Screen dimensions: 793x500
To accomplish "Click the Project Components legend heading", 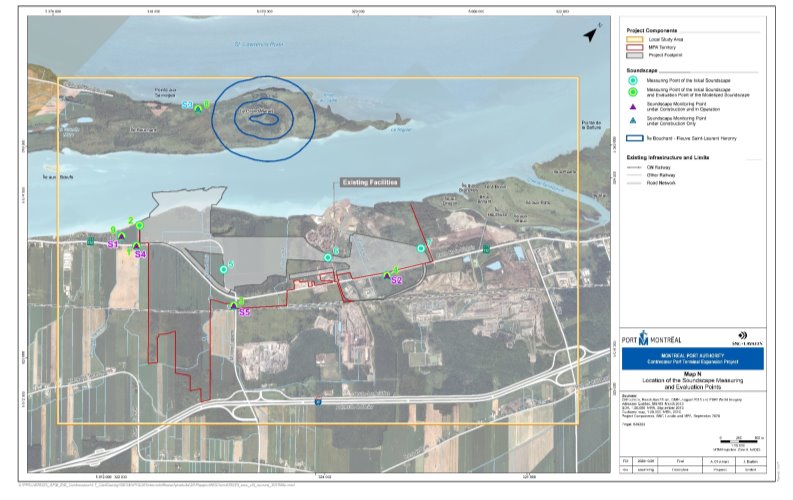I will click(651, 30).
